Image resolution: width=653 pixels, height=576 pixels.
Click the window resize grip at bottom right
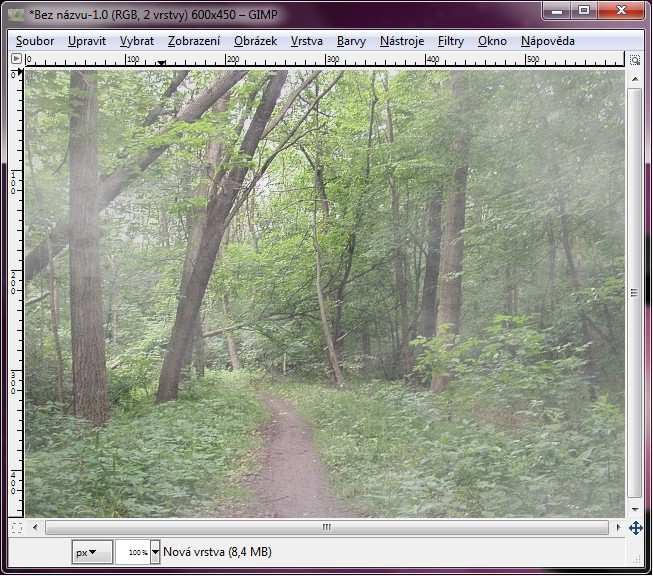pos(636,559)
